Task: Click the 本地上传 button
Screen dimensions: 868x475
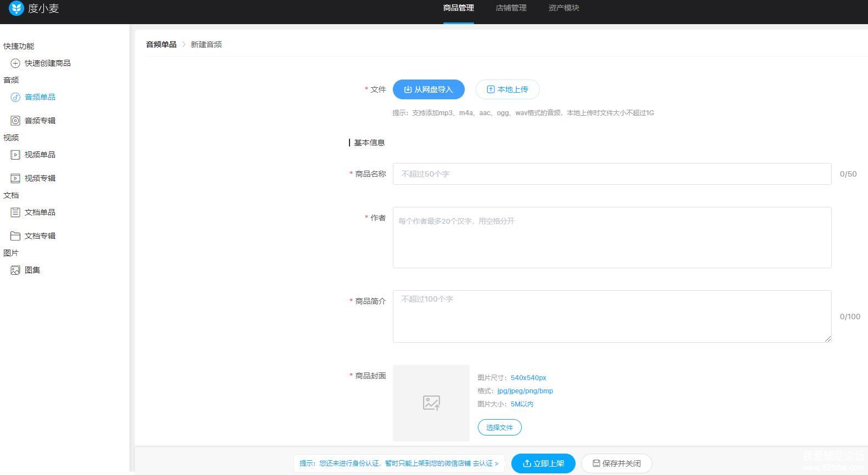Action: [x=507, y=89]
